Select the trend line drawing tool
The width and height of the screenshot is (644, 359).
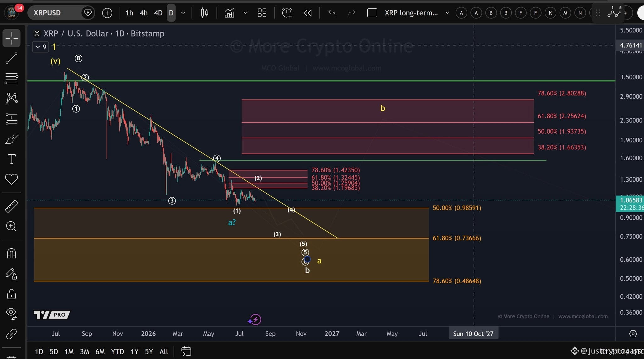(x=12, y=58)
